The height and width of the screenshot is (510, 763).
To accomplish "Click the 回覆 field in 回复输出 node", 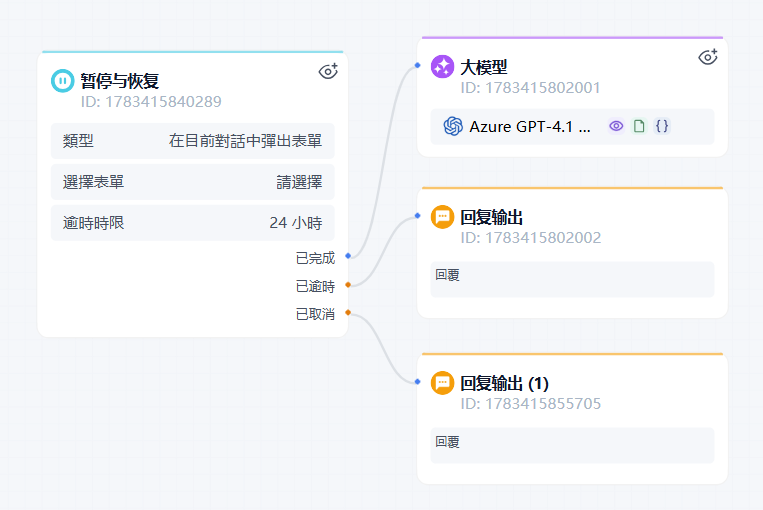I will coord(572,279).
